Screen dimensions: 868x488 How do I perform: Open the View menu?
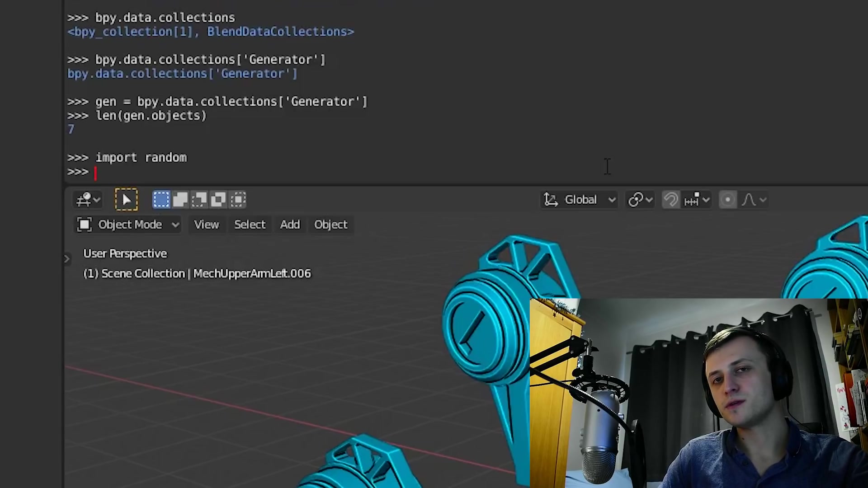(206, 225)
